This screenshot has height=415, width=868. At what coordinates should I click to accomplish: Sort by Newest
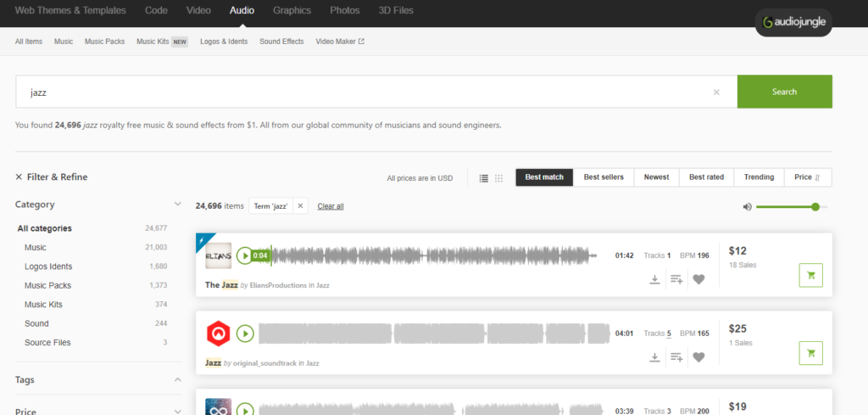point(657,177)
